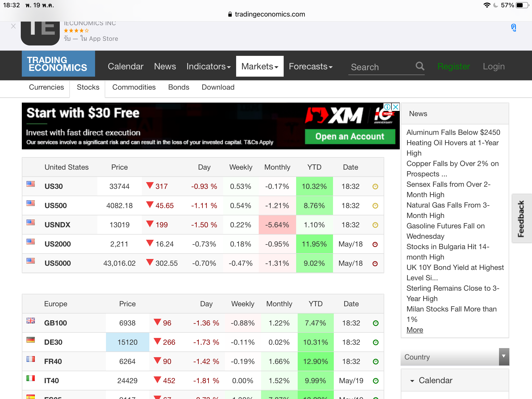
Task: Click the Register link
Action: tap(454, 66)
